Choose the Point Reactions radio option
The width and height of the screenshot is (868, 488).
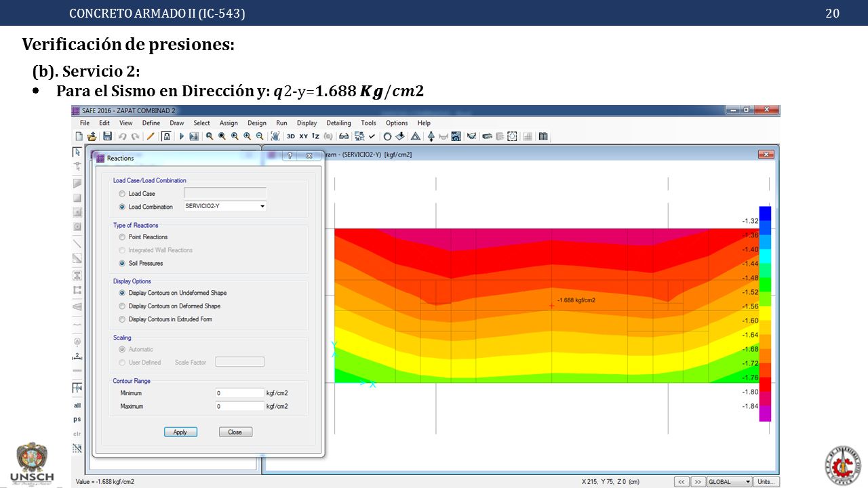tap(122, 237)
